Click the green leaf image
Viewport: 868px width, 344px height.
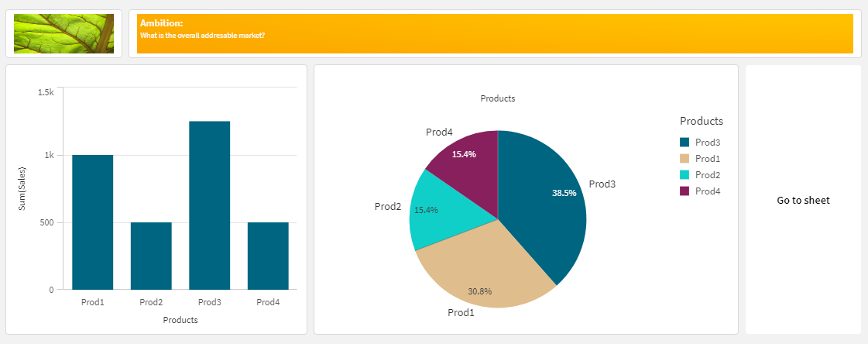pyautogui.click(x=63, y=33)
